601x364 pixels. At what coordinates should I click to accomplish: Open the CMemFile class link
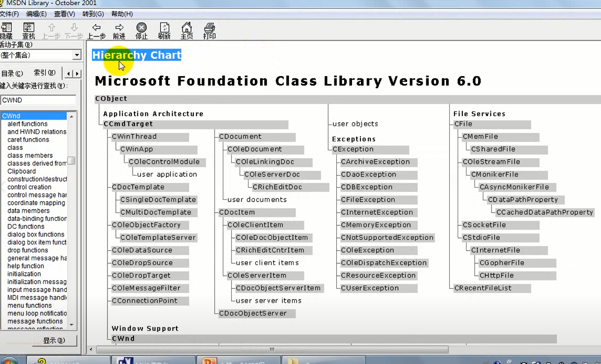(480, 137)
